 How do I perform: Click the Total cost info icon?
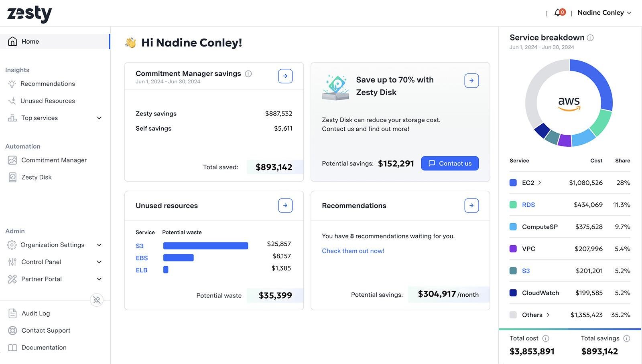(546, 338)
